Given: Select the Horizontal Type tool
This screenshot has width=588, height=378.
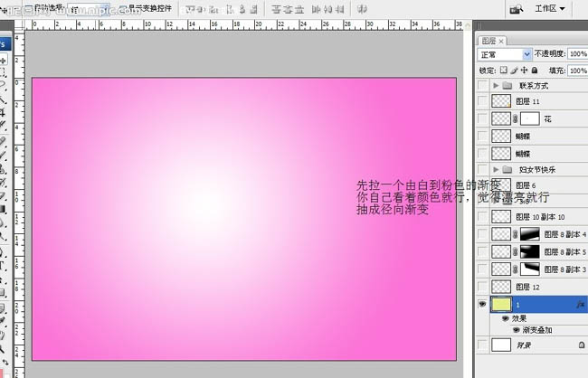Looking at the screenshot, I should [2, 267].
